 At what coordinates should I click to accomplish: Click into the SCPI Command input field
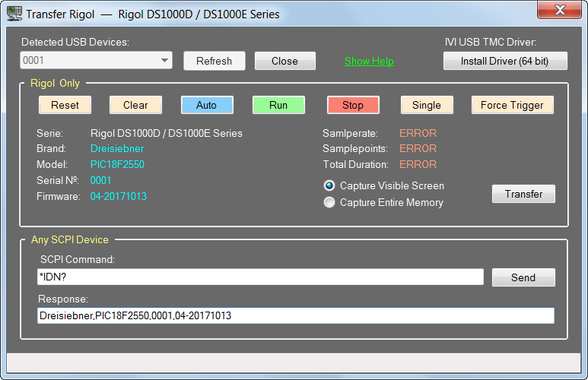260,277
